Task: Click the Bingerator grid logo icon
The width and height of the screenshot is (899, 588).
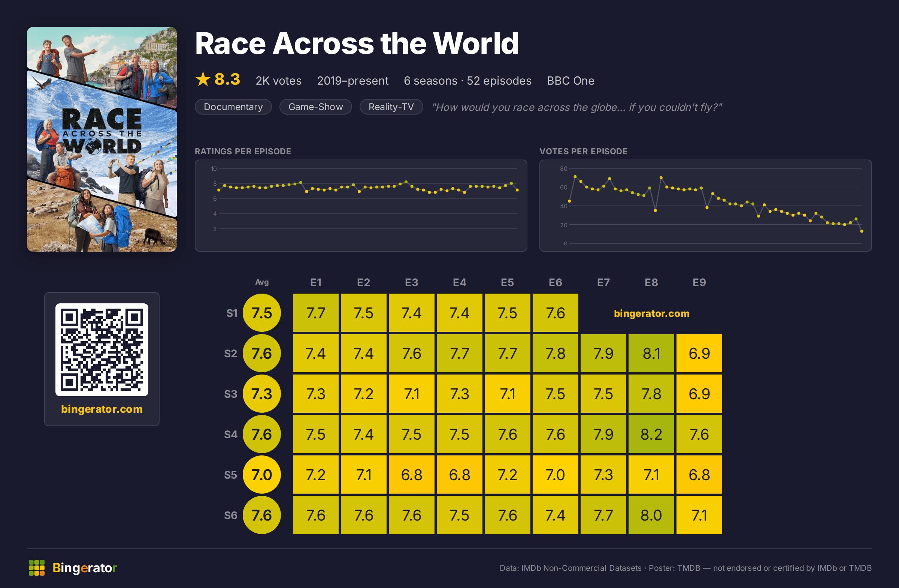Action: coord(37,568)
